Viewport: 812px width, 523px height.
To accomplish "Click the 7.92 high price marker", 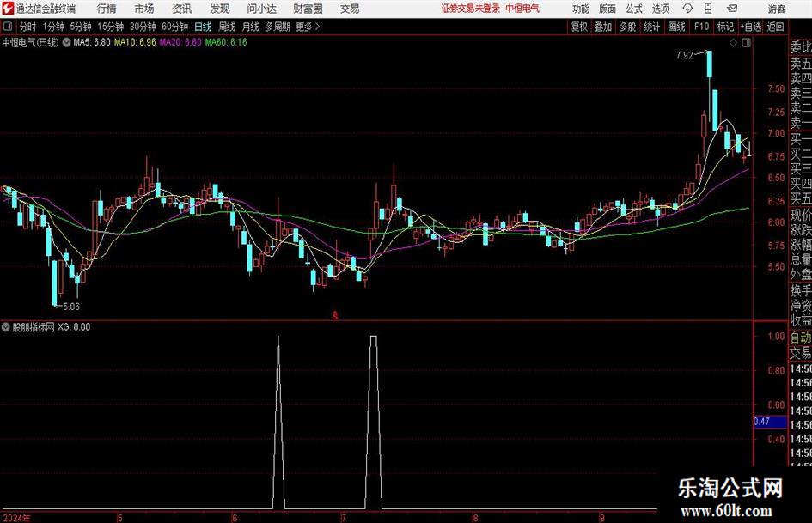I will (x=684, y=56).
